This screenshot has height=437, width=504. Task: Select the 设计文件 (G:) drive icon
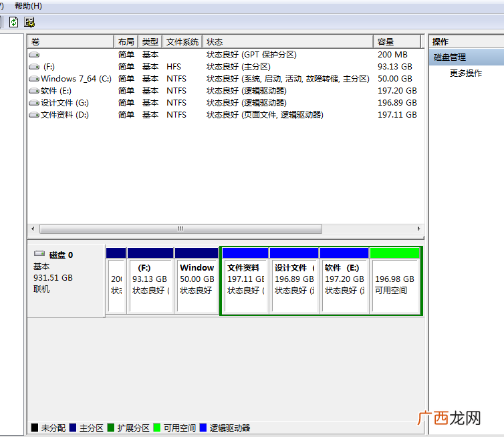(34, 103)
